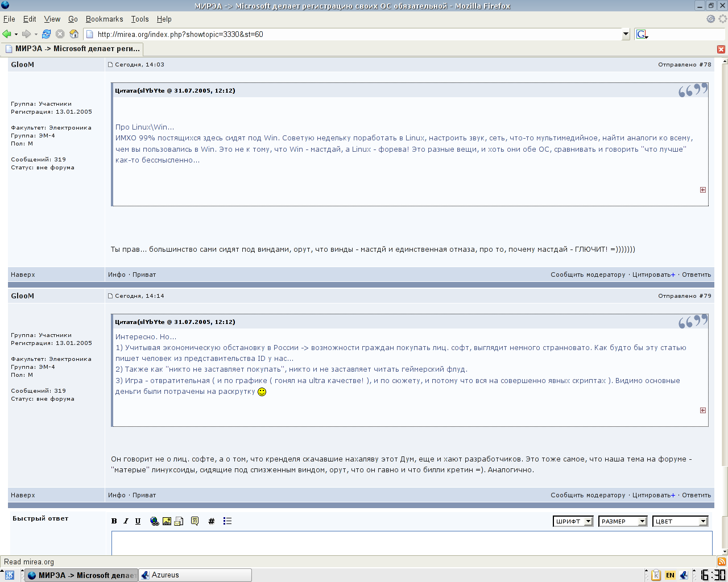728x582 pixels.
Task: Click Ответить on post #78
Action: pos(696,275)
